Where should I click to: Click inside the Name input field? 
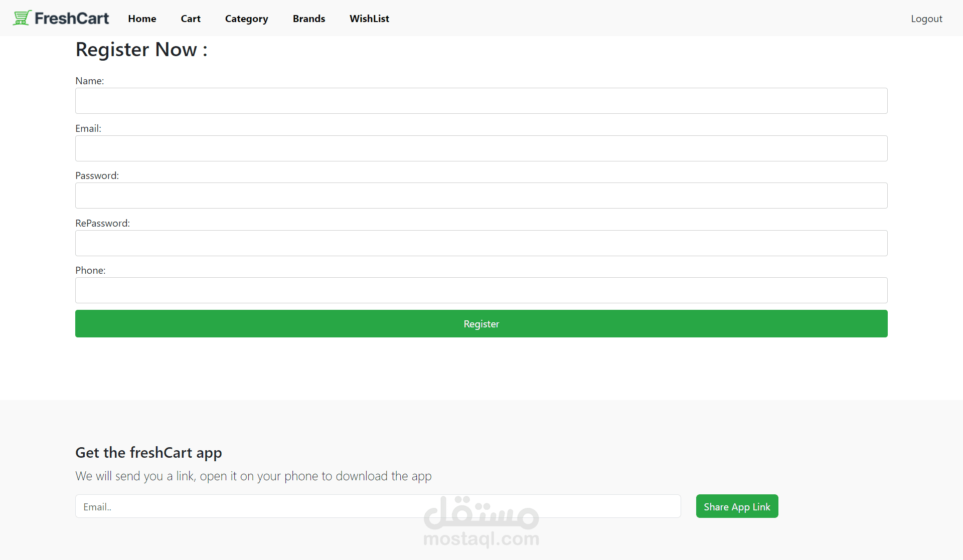tap(481, 100)
